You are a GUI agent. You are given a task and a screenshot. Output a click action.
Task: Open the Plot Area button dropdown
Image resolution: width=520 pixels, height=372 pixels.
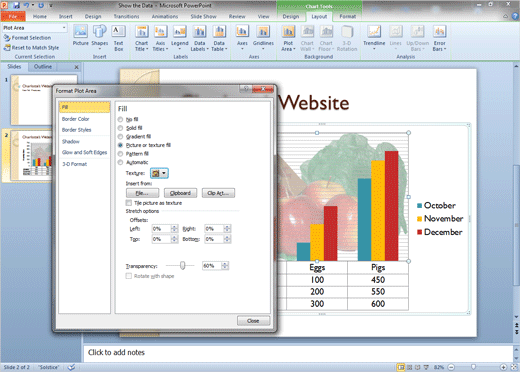coord(288,38)
